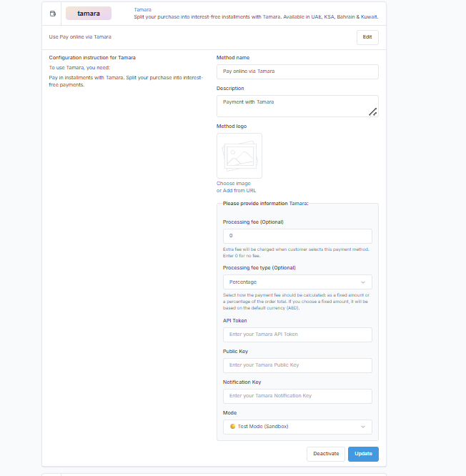Viewport: 466px width, 476px height.
Task: Focus the Processing fee input
Action: click(x=297, y=236)
